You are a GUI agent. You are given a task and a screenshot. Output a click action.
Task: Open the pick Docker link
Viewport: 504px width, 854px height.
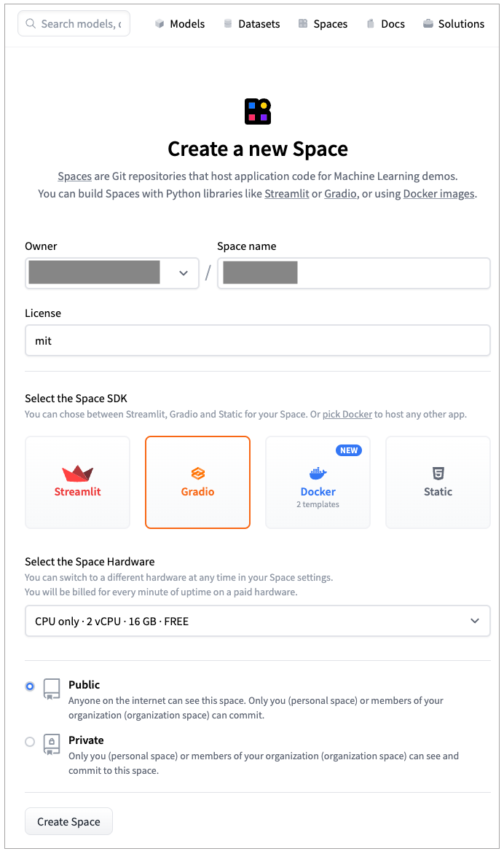click(x=347, y=414)
